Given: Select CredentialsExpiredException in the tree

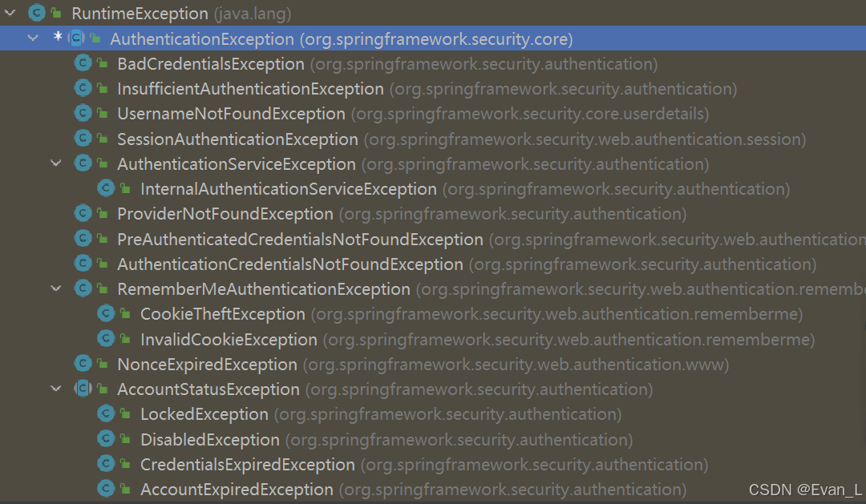Looking at the screenshot, I should (248, 464).
